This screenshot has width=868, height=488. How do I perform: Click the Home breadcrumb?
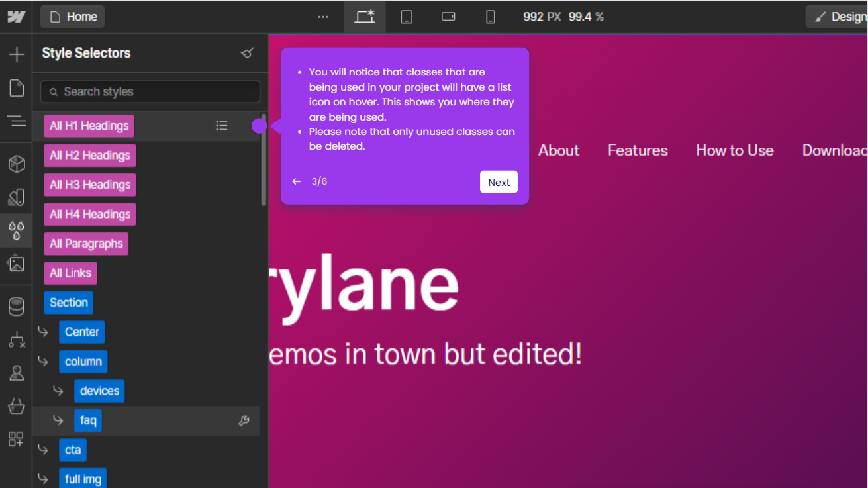(x=72, y=17)
